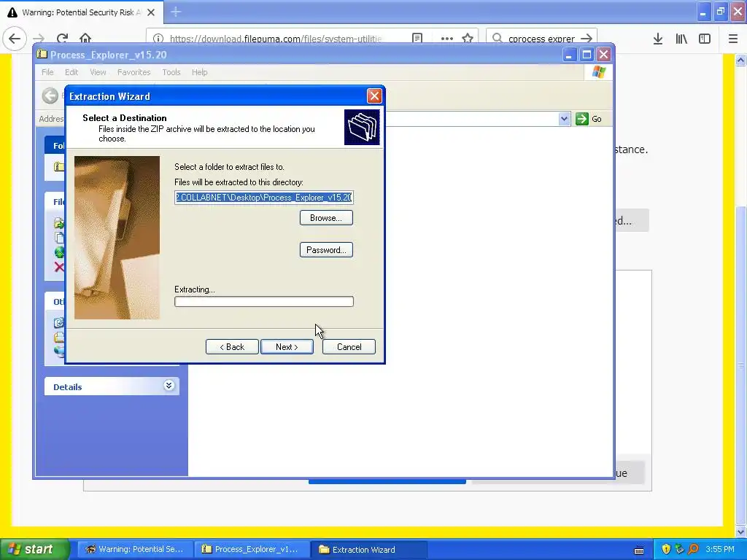Image resolution: width=747 pixels, height=560 pixels.
Task: Click the keyboard icon in taskbar
Action: pos(639,550)
